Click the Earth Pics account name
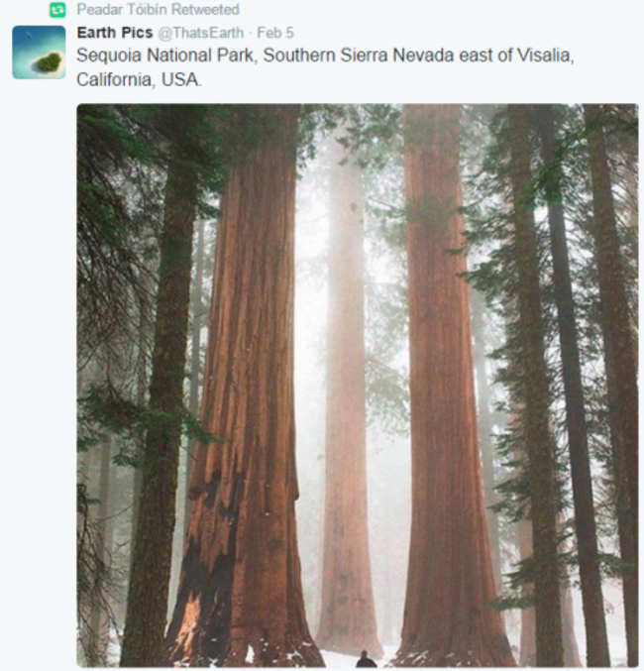Screen dimensions: 644x671 coord(115,33)
